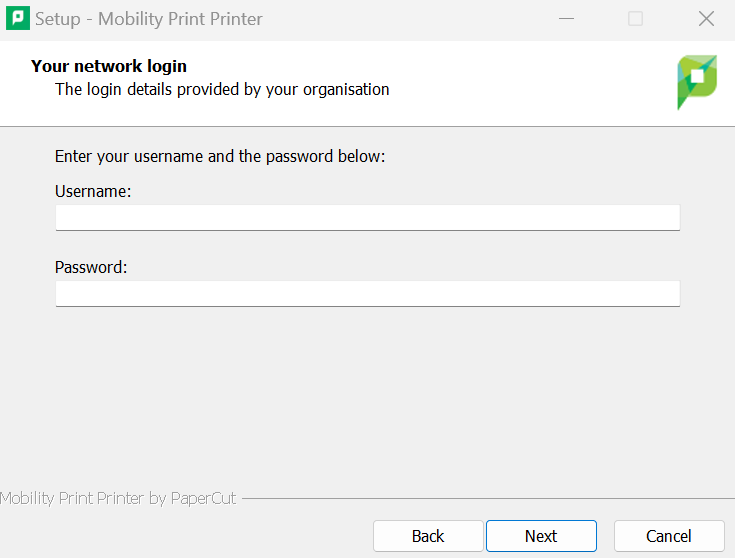Screen dimensions: 735x558
Task: Click the greyed-out maximize button
Action: pos(635,19)
